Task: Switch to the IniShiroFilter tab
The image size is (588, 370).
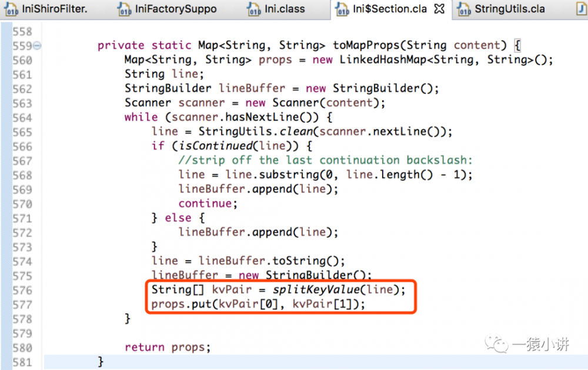Action: tap(46, 9)
